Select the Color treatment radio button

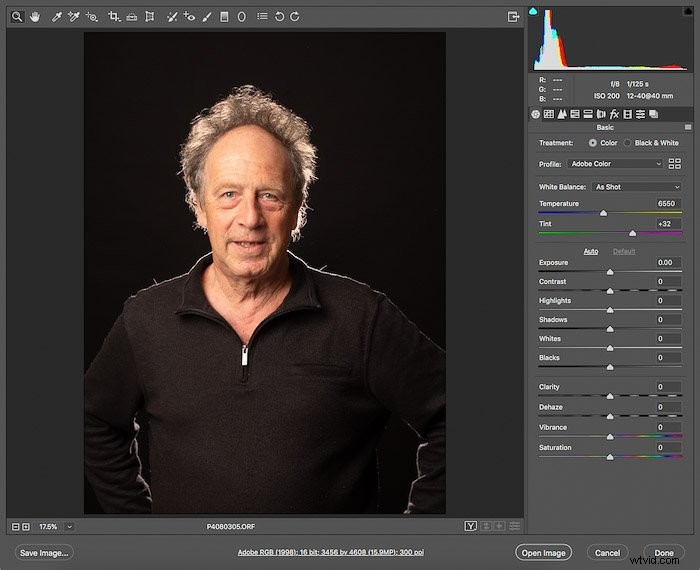(x=592, y=143)
